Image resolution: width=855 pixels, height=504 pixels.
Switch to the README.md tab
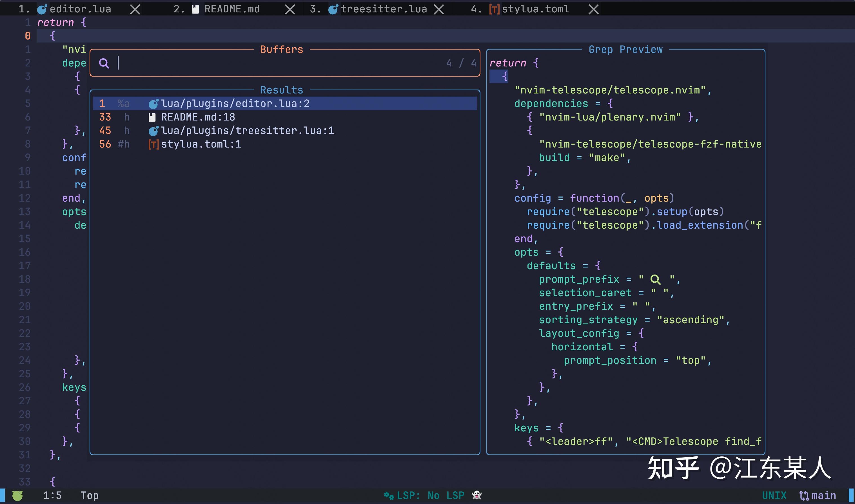(232, 9)
